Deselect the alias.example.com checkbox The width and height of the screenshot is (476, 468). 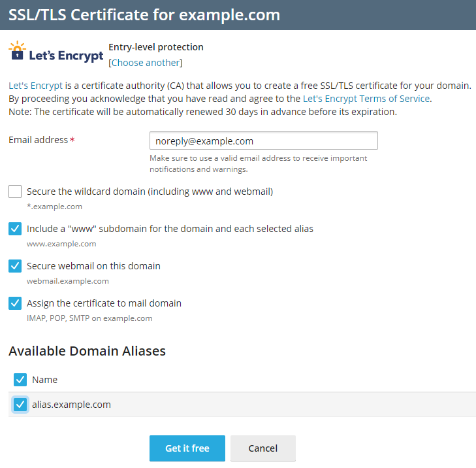20,405
